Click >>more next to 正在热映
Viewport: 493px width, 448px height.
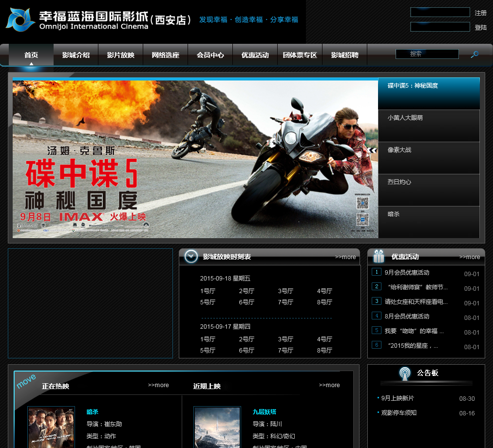pos(158,385)
